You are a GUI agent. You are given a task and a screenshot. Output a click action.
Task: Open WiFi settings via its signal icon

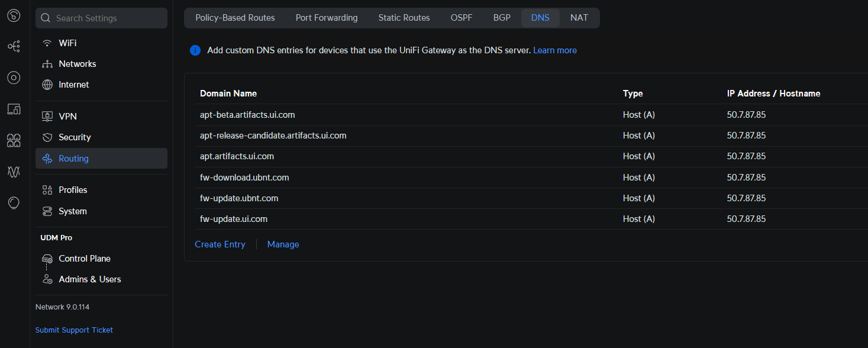tap(47, 43)
